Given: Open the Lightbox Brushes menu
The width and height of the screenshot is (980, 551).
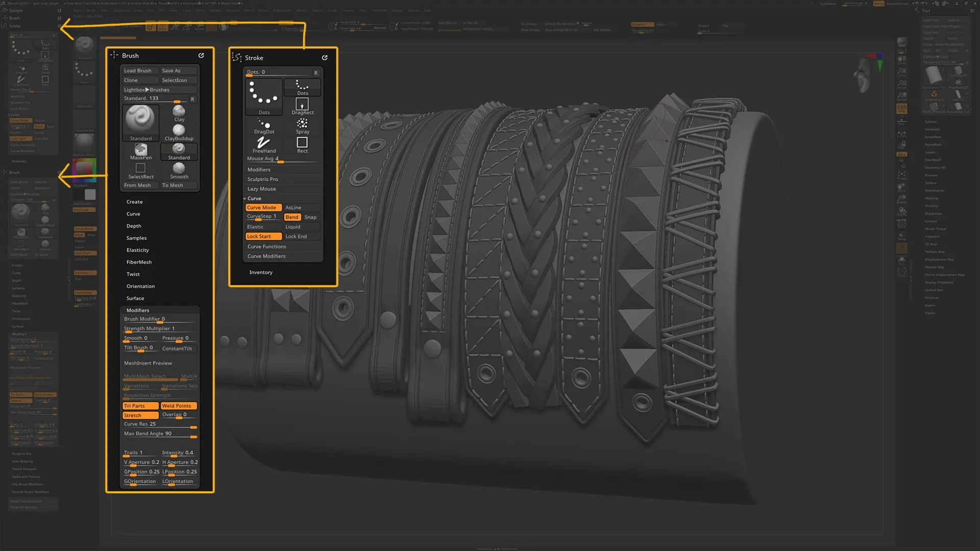Looking at the screenshot, I should click(x=145, y=89).
